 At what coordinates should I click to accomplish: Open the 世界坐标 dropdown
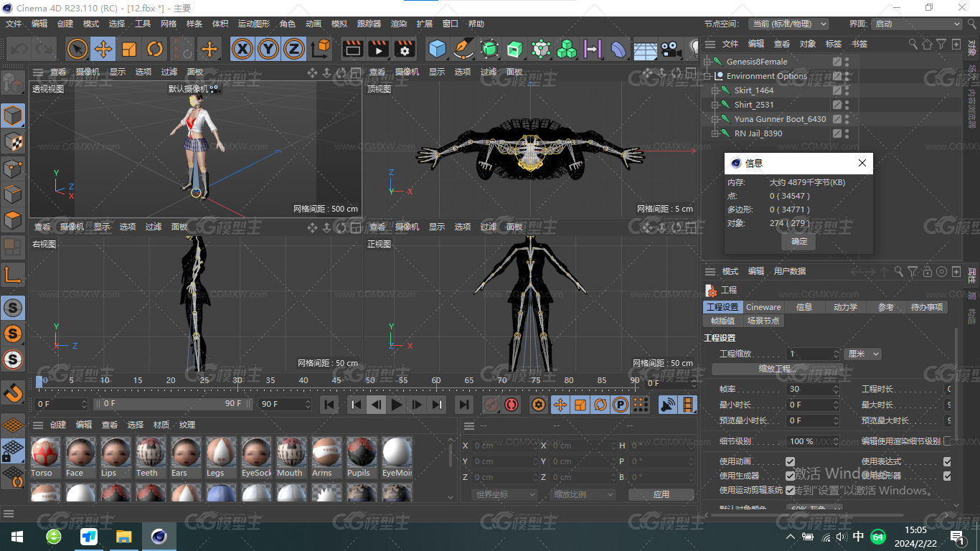click(x=505, y=494)
